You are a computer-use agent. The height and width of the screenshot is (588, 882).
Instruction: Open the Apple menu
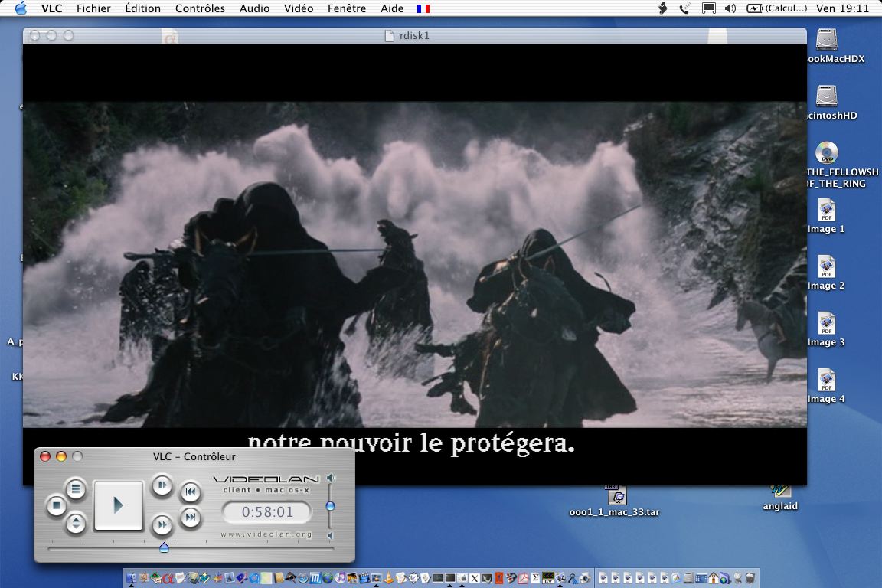(21, 8)
